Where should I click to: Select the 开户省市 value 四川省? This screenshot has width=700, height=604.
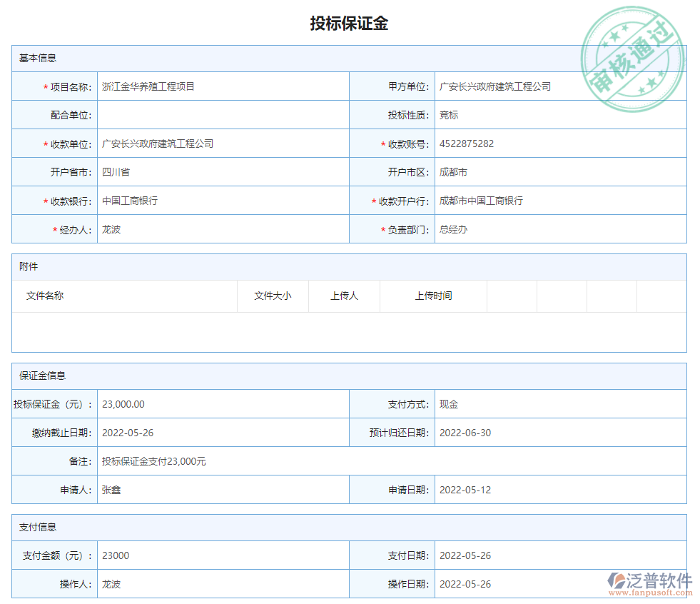click(x=116, y=172)
